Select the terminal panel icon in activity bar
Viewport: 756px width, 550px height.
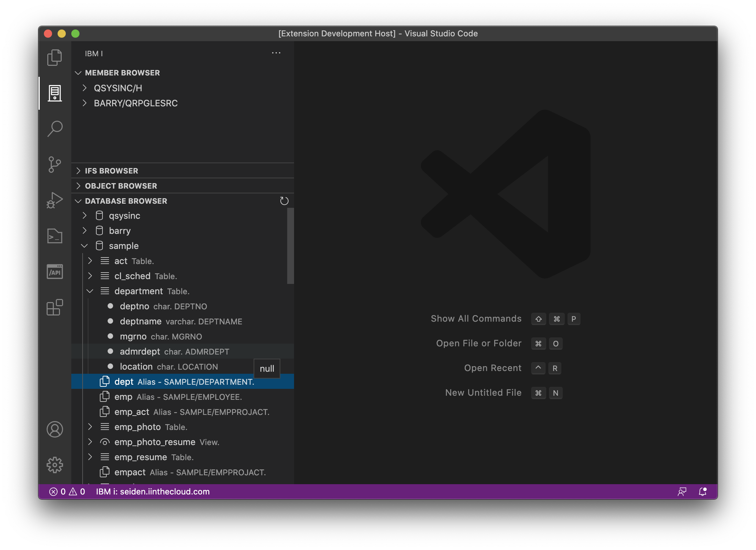[54, 236]
